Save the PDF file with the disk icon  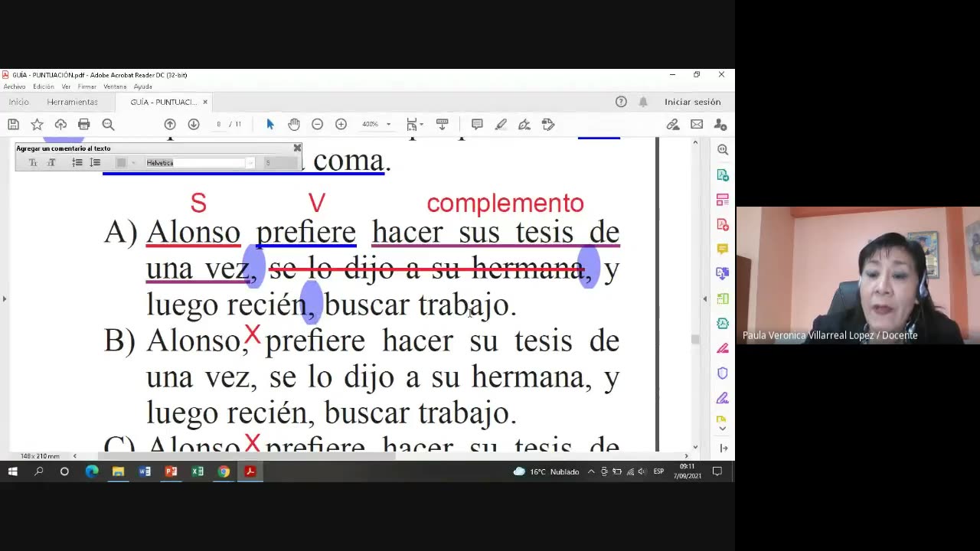[x=13, y=124]
